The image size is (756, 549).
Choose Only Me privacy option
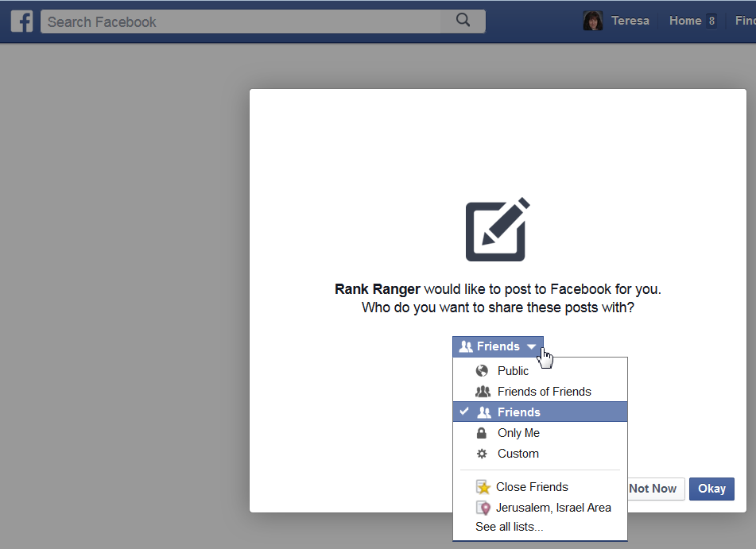pos(540,433)
